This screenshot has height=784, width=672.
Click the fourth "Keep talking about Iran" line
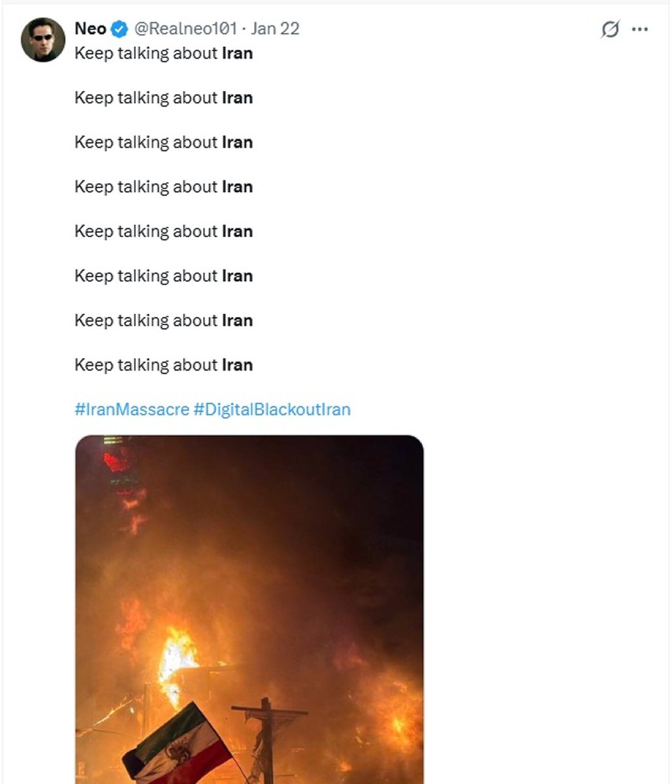163,187
